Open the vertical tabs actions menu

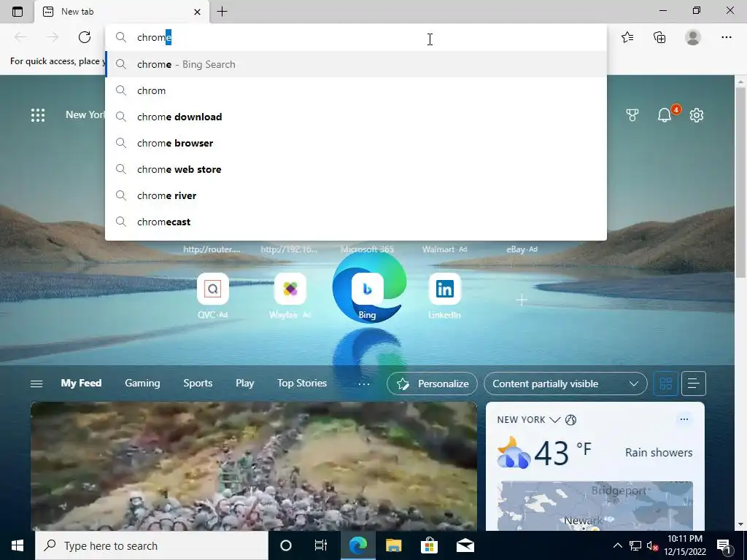18,12
